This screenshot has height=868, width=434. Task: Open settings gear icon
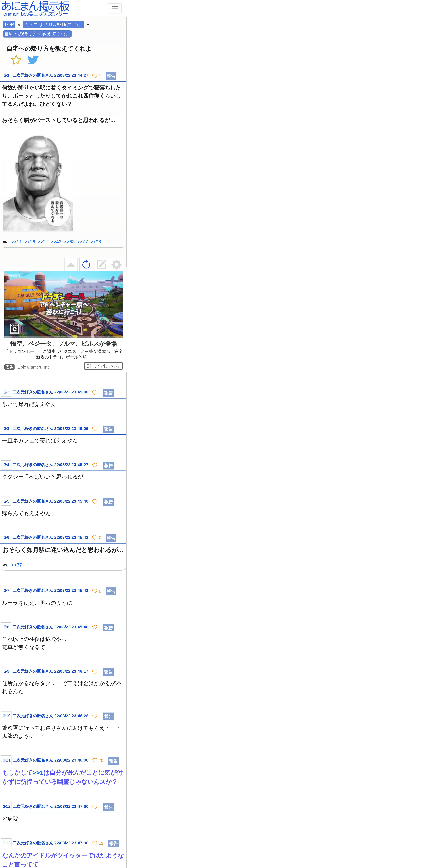(x=117, y=265)
